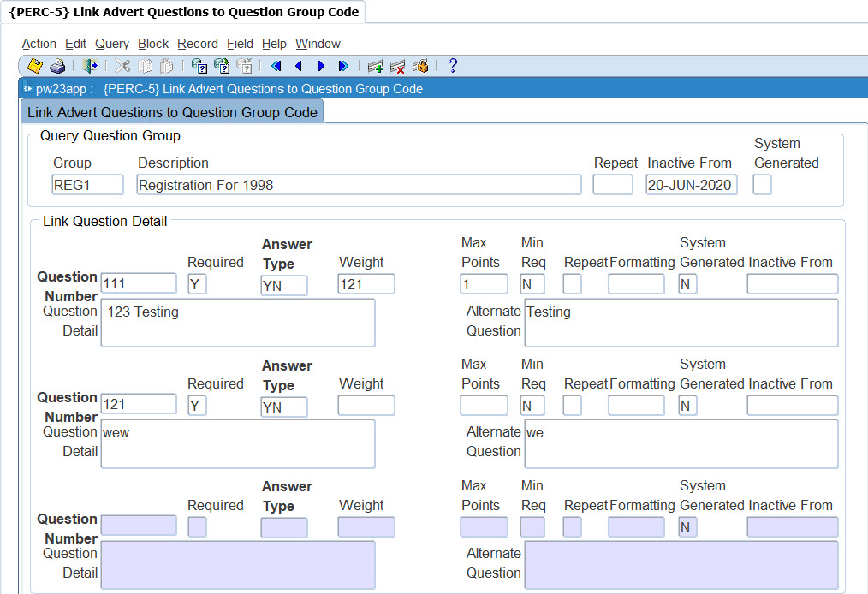Toggle the Repeat checkbox for question 121

point(572,406)
